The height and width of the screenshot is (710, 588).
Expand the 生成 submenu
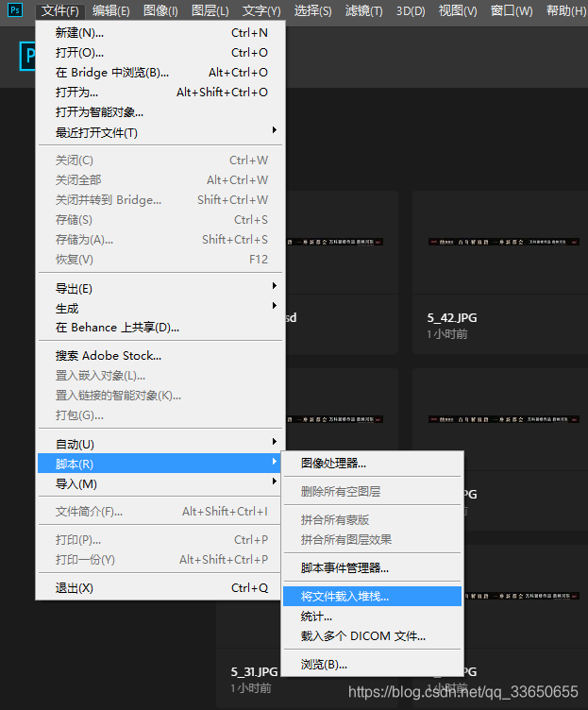pyautogui.click(x=160, y=309)
